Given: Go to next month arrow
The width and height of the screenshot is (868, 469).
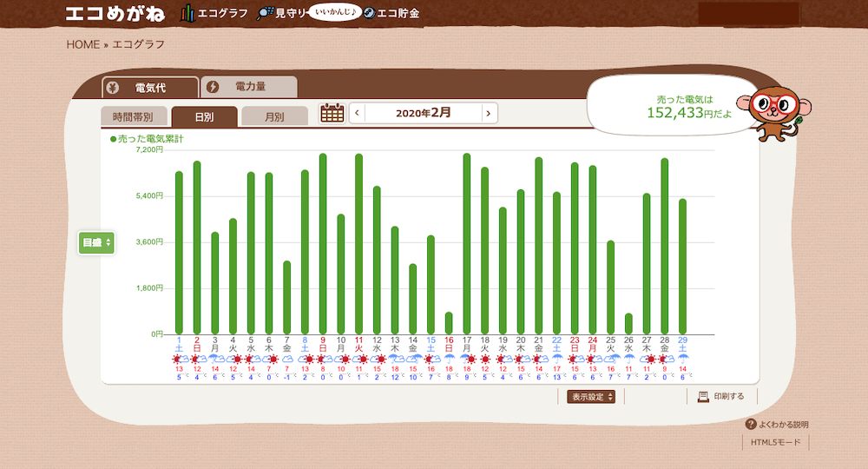Looking at the screenshot, I should point(490,113).
